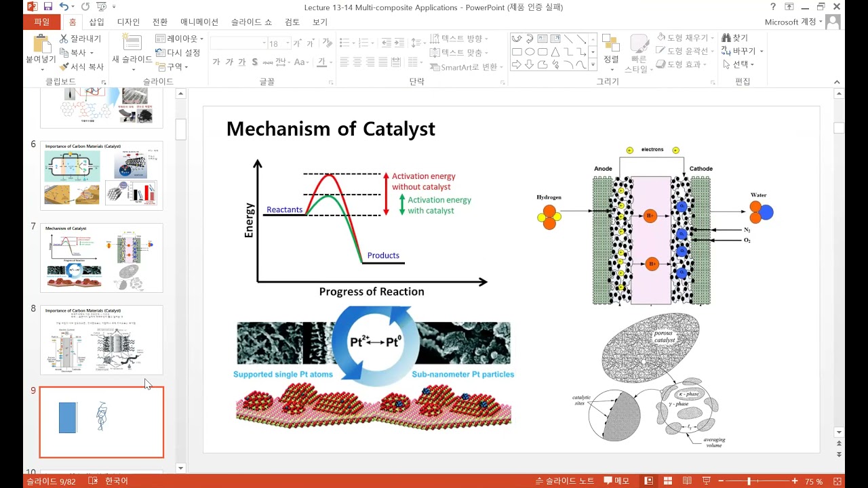Select slide 7 thumbnail Mechanism of Catalyst
The width and height of the screenshot is (868, 488).
tap(102, 258)
